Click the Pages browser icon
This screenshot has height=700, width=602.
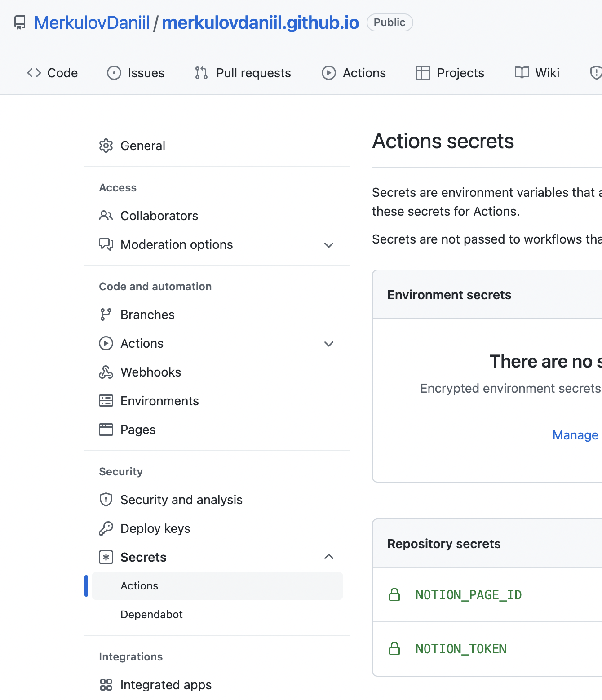point(106,430)
